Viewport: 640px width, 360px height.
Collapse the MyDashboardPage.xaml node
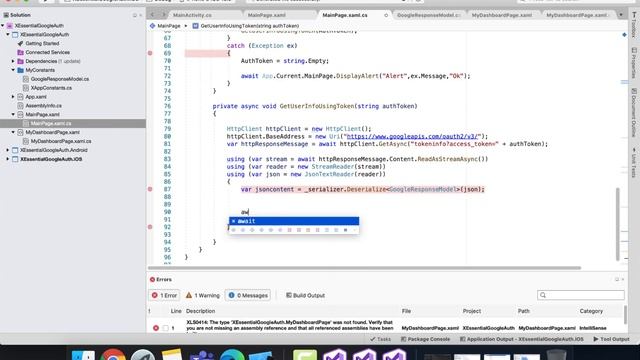(13, 132)
